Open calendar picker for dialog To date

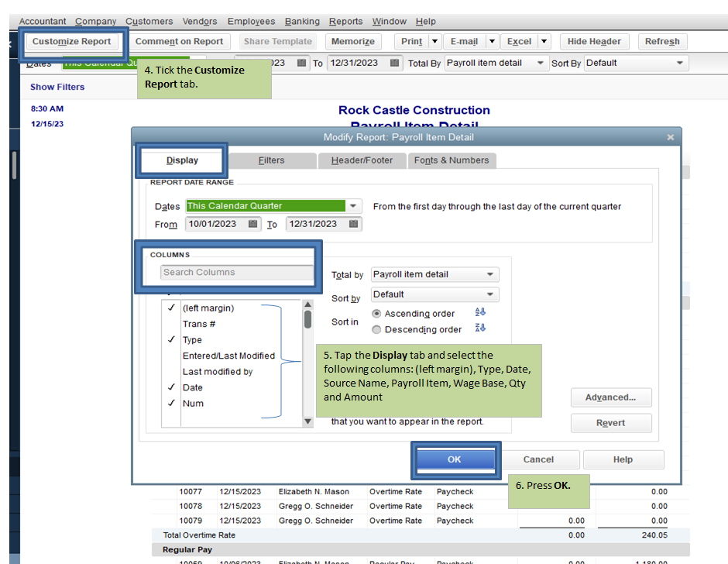[353, 224]
